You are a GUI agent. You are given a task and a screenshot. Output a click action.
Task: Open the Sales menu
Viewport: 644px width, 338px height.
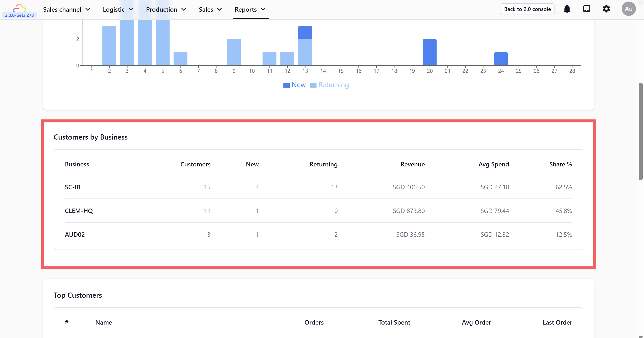click(210, 9)
